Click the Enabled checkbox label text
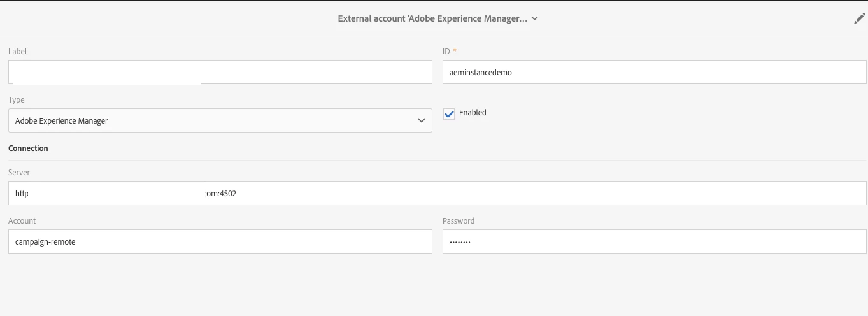 pos(473,113)
